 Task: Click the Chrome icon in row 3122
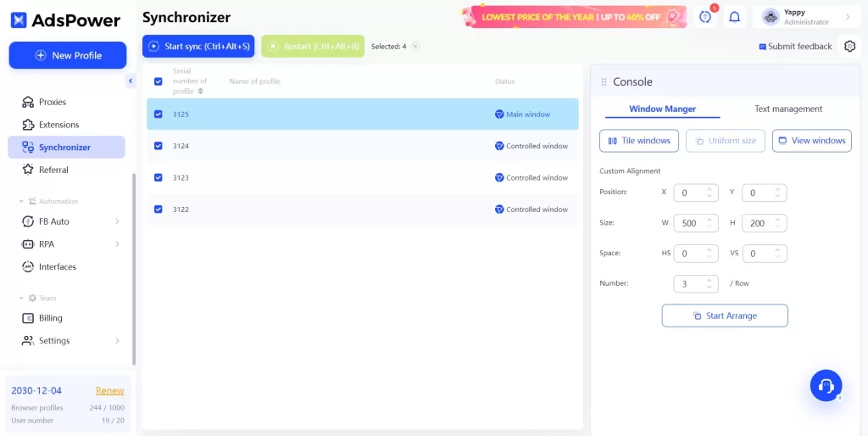[499, 210]
